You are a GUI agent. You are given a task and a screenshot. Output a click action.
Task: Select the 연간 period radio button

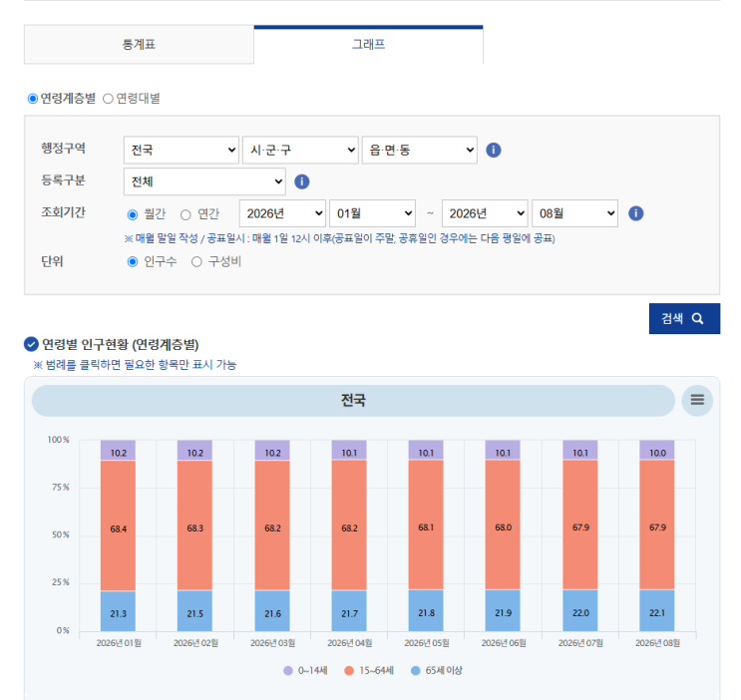click(x=185, y=214)
